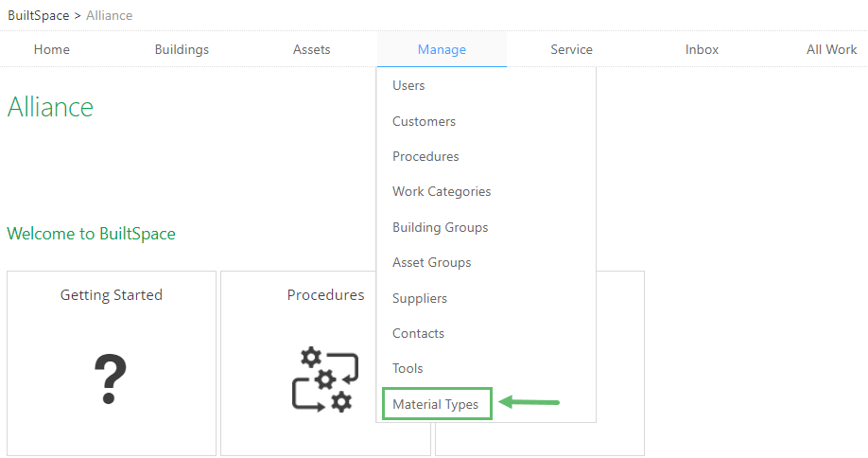Open the Getting Started card title
The height and width of the screenshot is (458, 868).
tap(112, 294)
